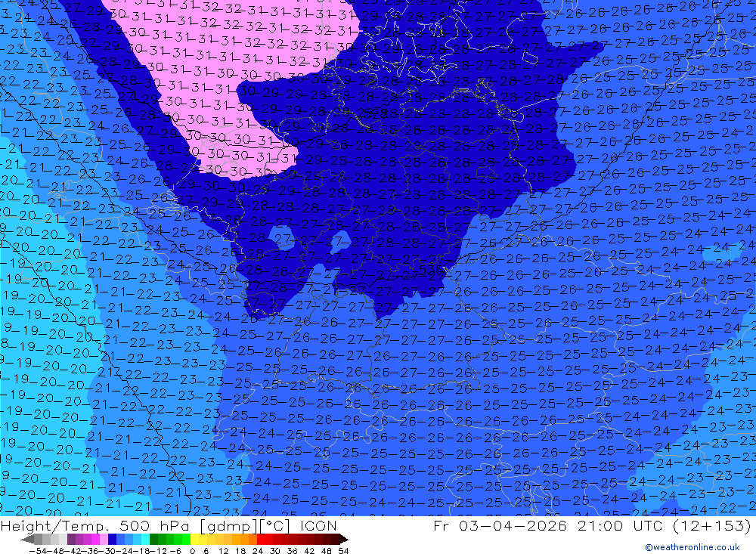Click the "ICON" model name in title

(318, 525)
